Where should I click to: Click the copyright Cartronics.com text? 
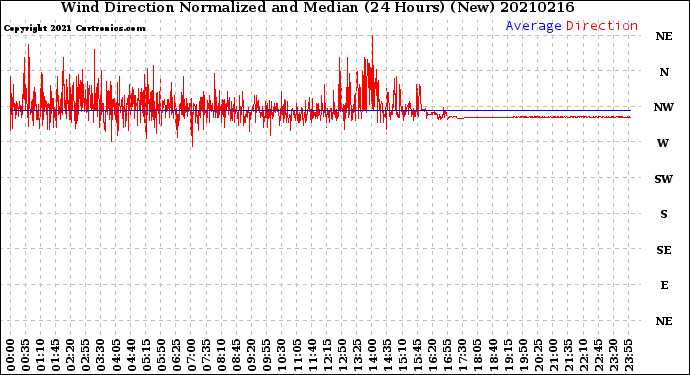click(x=74, y=28)
